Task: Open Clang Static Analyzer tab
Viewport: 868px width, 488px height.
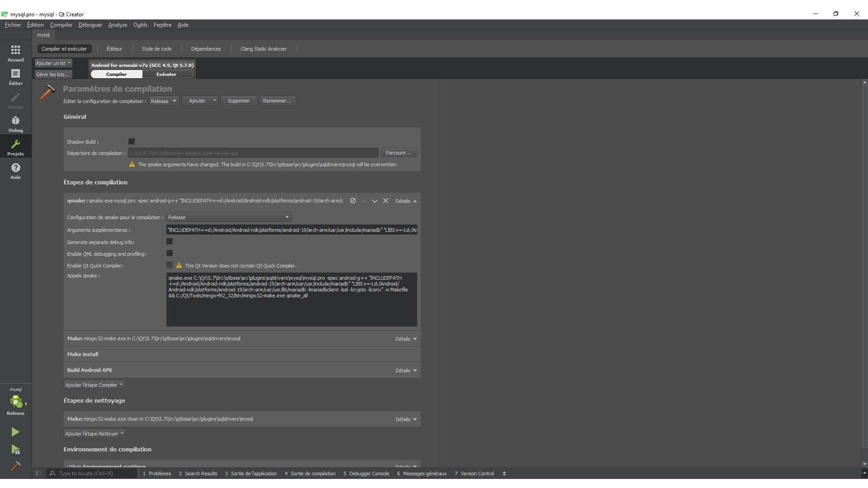Action: (x=264, y=49)
